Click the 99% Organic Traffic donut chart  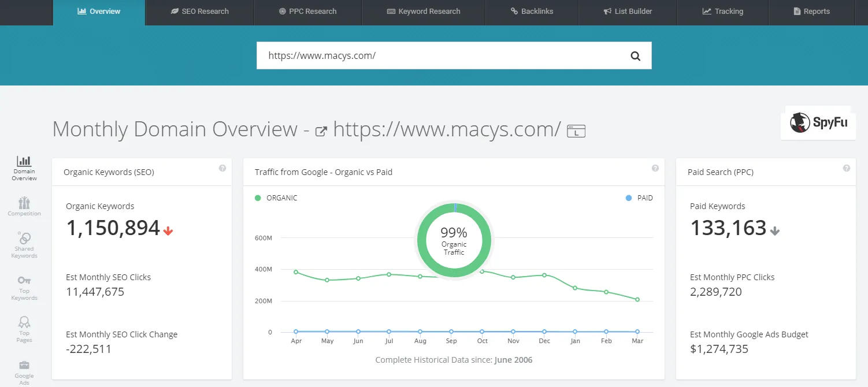(454, 240)
